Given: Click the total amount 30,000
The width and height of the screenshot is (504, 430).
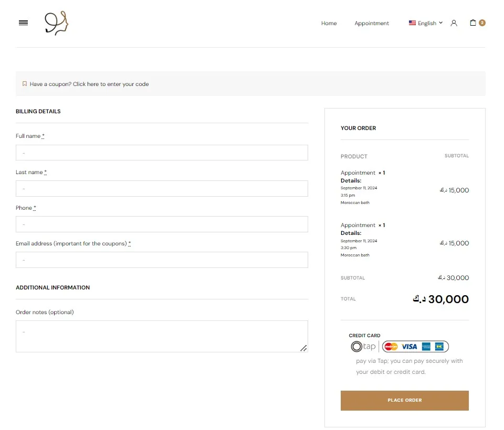Looking at the screenshot, I should pos(440,299).
